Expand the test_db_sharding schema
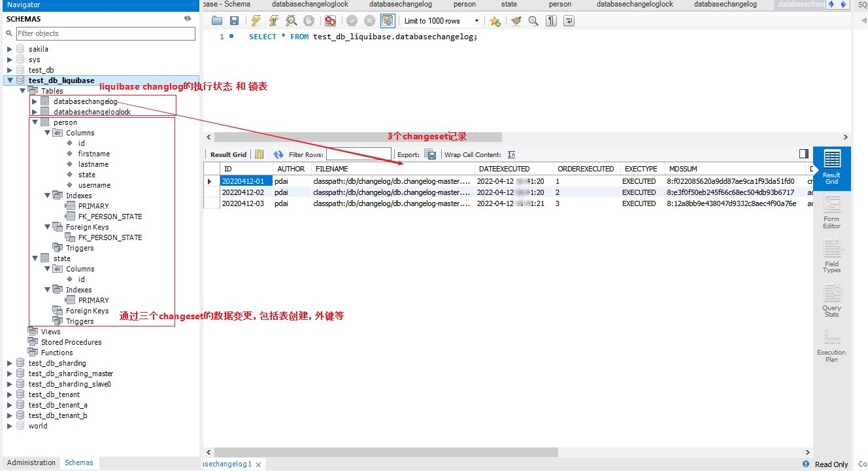Image resolution: width=868 pixels, height=471 pixels. [x=10, y=363]
